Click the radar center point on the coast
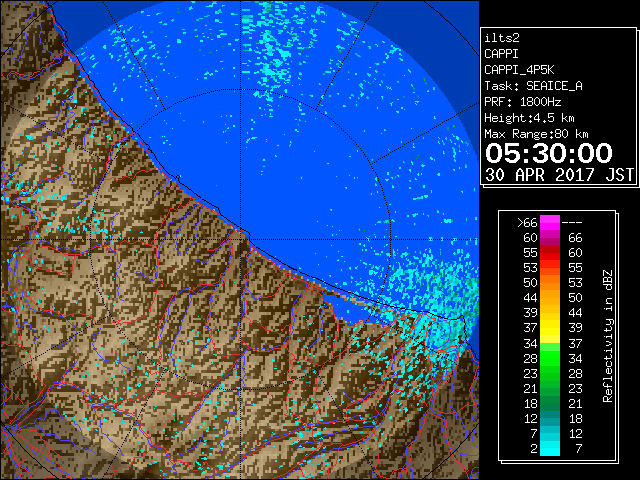The width and height of the screenshot is (640, 480). (x=241, y=240)
